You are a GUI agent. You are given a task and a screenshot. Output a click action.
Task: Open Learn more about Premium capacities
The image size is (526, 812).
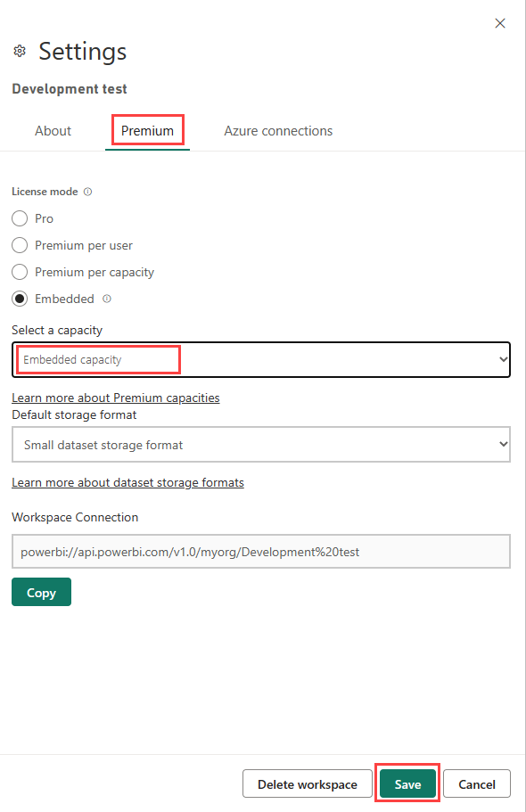[x=115, y=397]
